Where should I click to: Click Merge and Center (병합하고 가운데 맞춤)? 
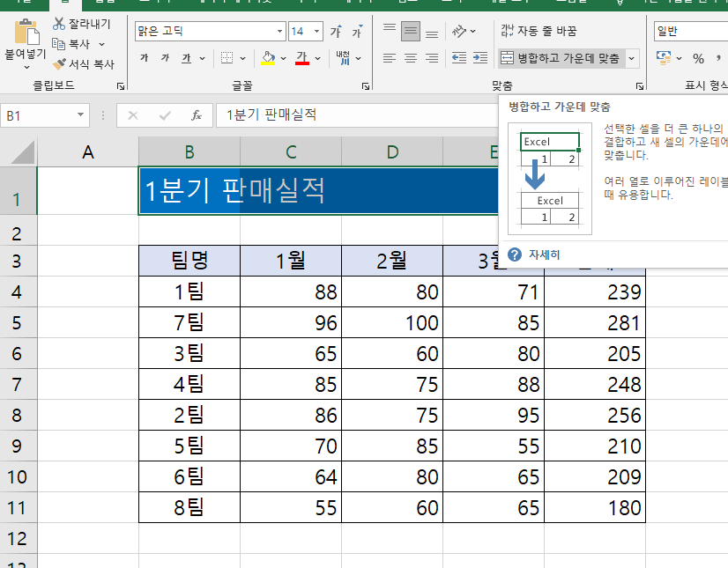click(x=561, y=58)
